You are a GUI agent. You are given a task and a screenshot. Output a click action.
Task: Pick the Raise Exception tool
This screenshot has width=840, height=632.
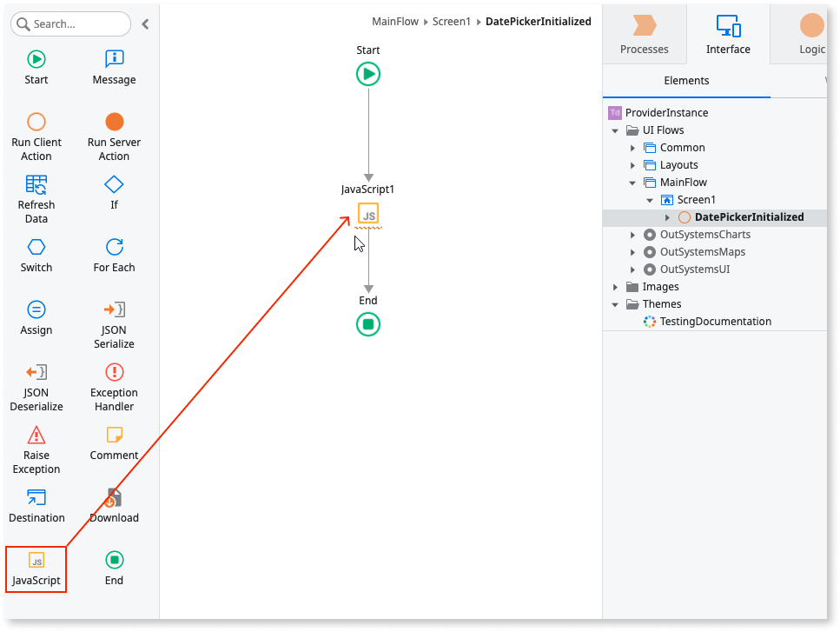coord(36,447)
